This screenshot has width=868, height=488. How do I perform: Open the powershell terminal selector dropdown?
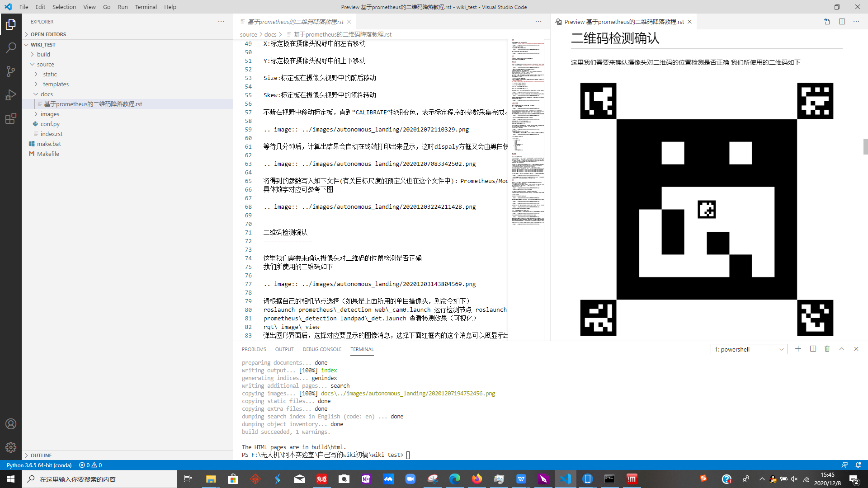749,349
